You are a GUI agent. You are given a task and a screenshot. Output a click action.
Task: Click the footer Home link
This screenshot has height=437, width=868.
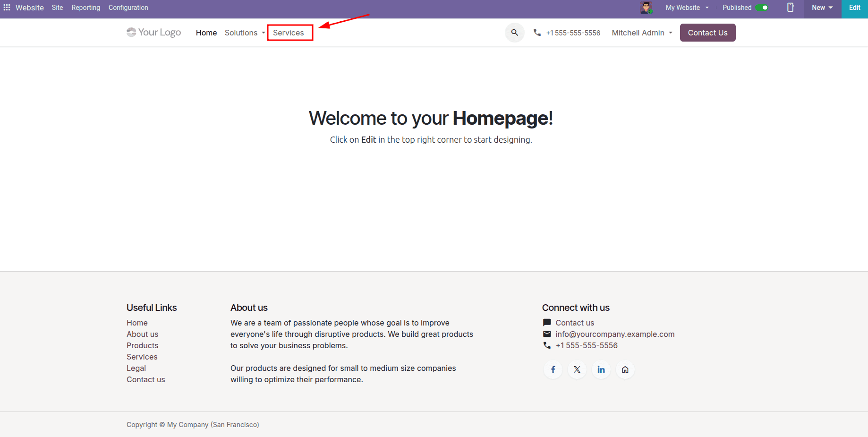point(137,323)
